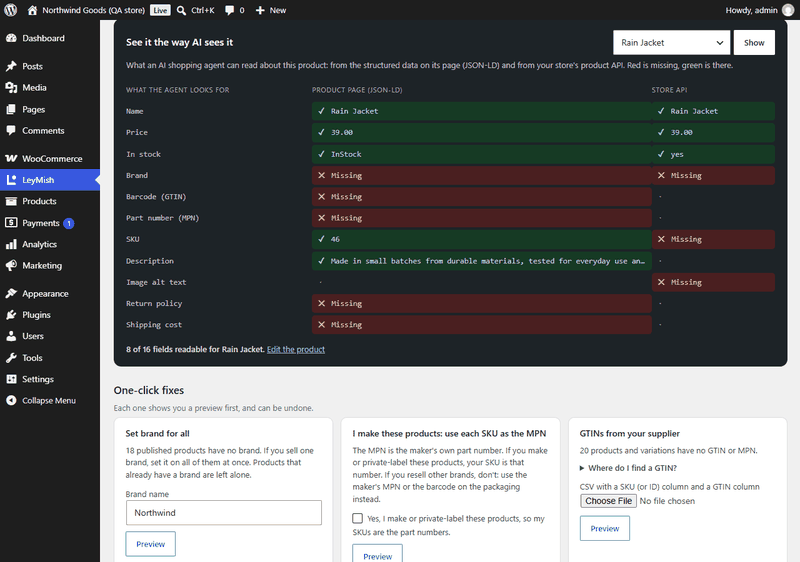Click the LeyMish icon in sidebar
800x562 pixels.
tap(11, 180)
